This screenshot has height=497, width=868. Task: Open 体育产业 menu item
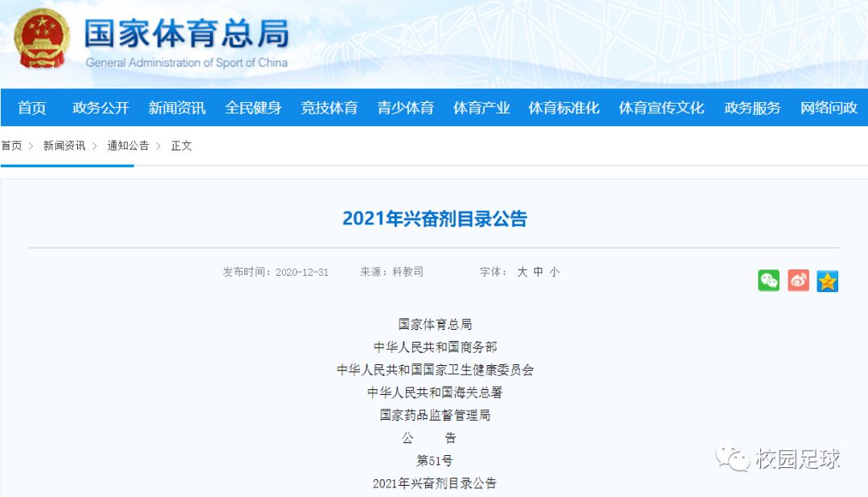tap(481, 108)
